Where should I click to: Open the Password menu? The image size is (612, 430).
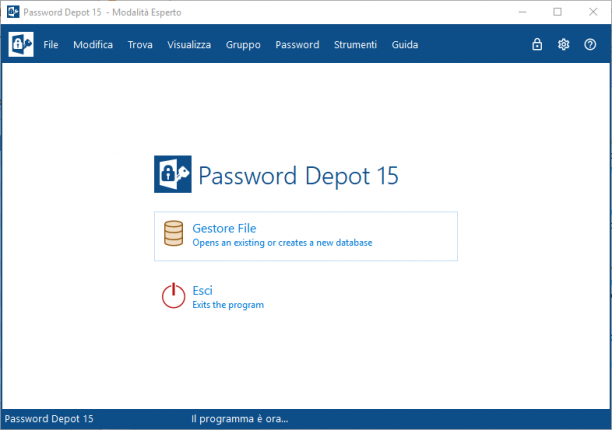pyautogui.click(x=297, y=44)
